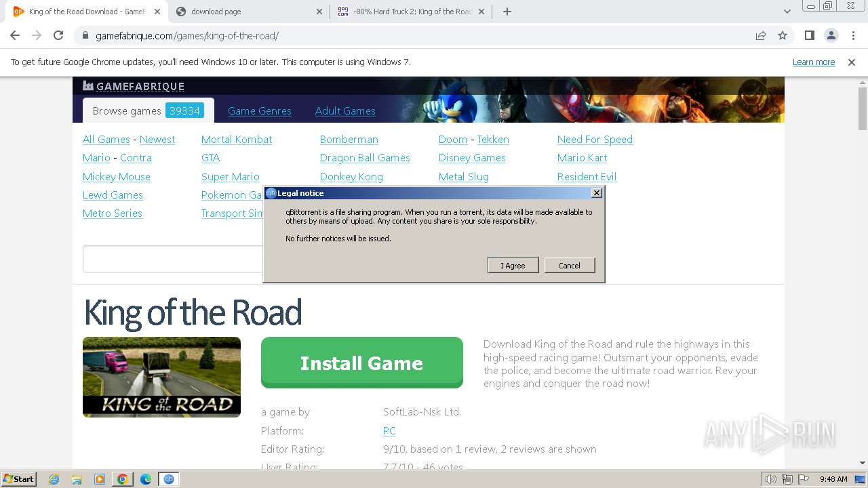Reload the page with refresh icon
The height and width of the screenshot is (488, 868).
(x=58, y=35)
